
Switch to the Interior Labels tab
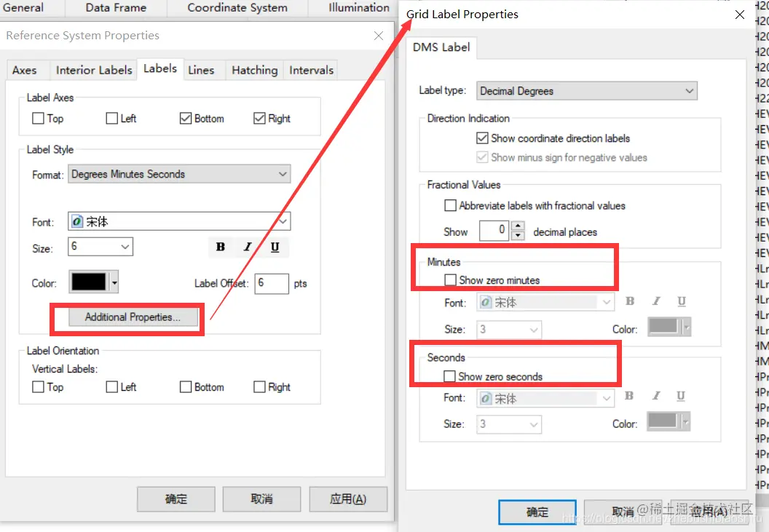coord(94,70)
